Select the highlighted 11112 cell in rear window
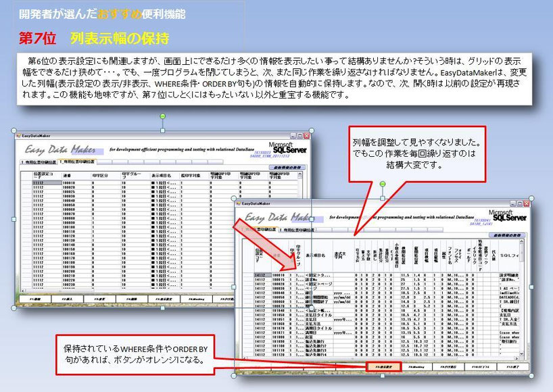553x392 pixels. [x=47, y=183]
